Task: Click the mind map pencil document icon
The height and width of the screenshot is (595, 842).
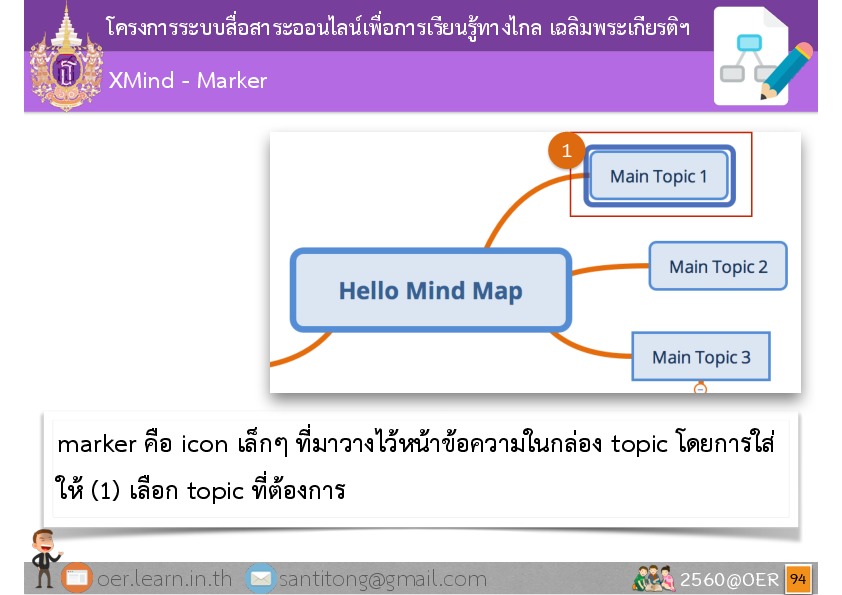Action: pos(762,59)
